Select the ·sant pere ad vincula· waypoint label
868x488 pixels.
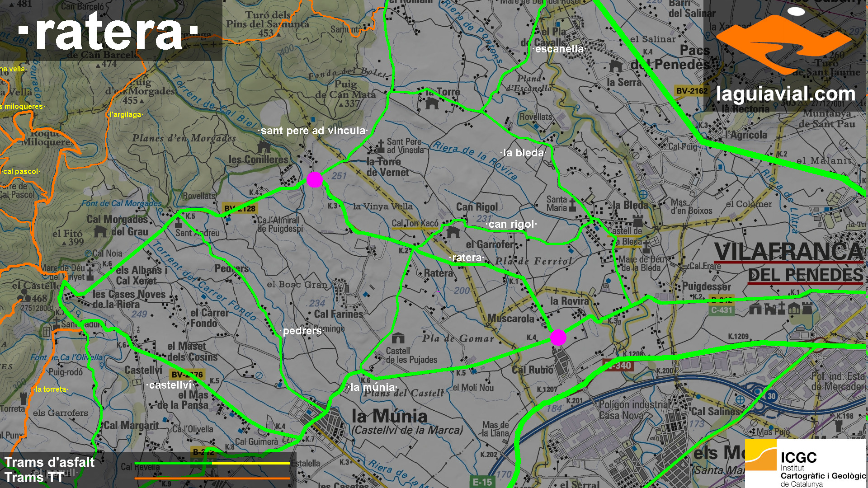[x=313, y=131]
